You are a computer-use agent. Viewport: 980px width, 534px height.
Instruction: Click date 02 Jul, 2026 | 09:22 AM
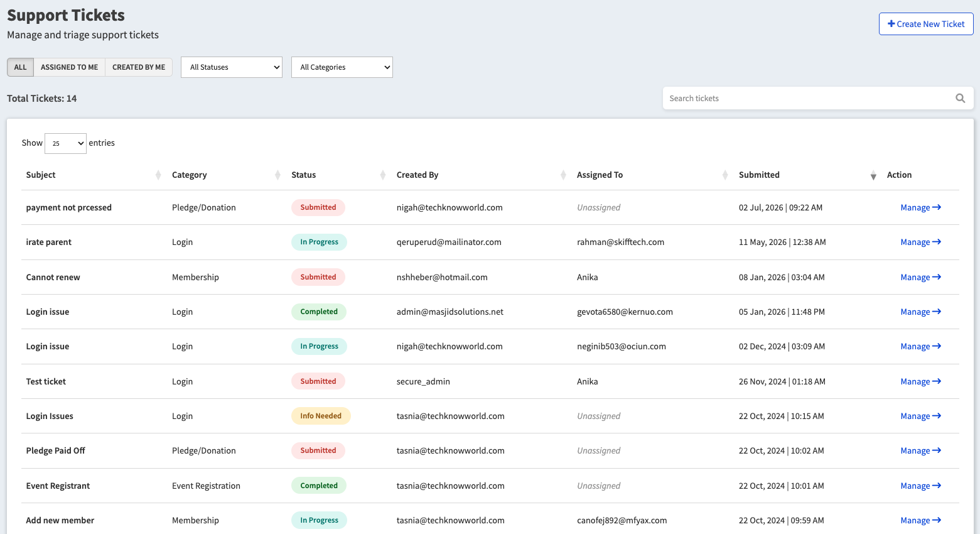(780, 207)
